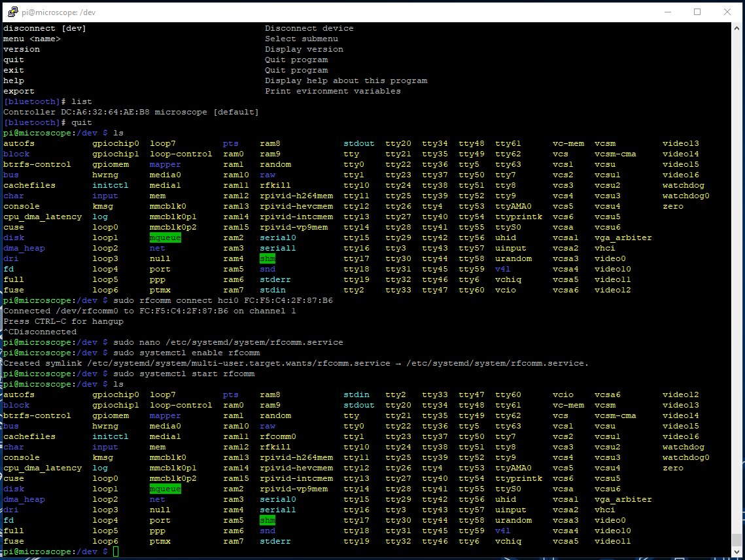Click the 'version' command in help list
Image resolution: width=745 pixels, height=560 pixels.
coord(22,50)
